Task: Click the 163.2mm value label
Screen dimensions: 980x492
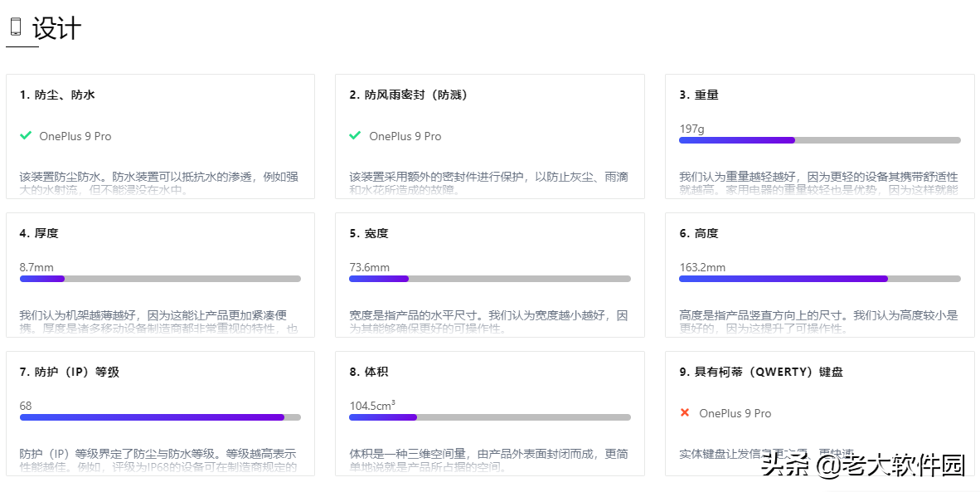Action: point(702,267)
